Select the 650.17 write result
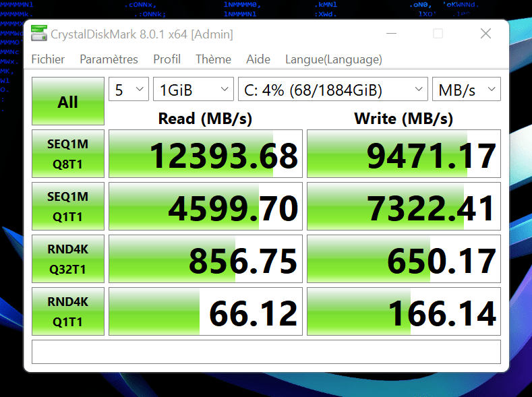This screenshot has width=532, height=397. pos(404,259)
